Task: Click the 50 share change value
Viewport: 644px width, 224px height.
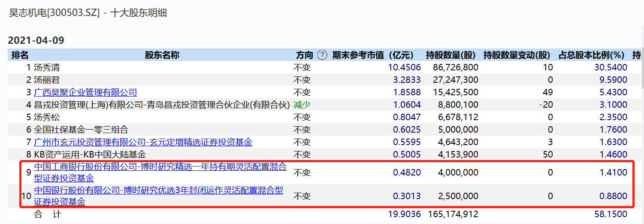Action: click(x=548, y=154)
